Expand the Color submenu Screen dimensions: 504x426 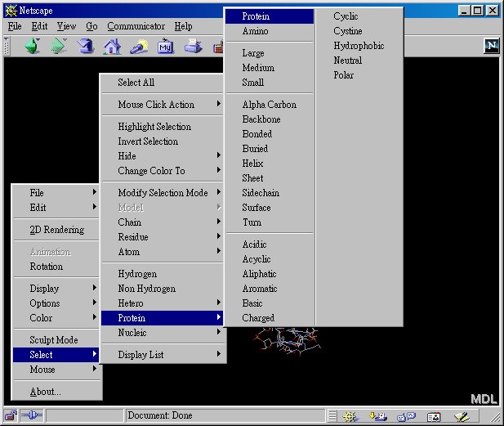click(56, 318)
